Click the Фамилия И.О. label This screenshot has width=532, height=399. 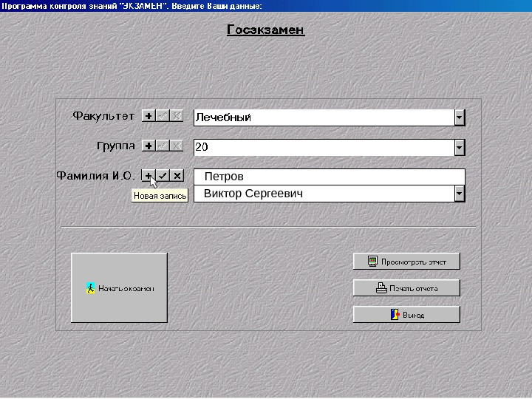95,175
